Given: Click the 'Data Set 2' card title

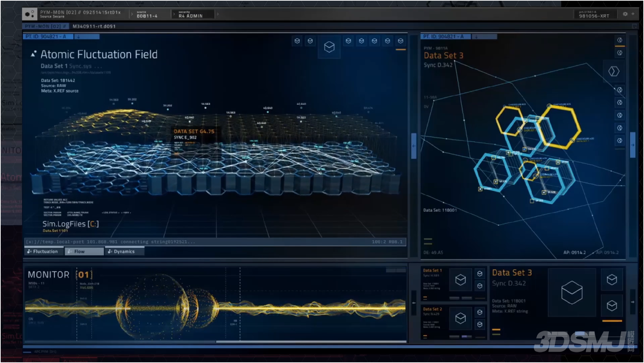Looking at the screenshot, I should 432,309.
